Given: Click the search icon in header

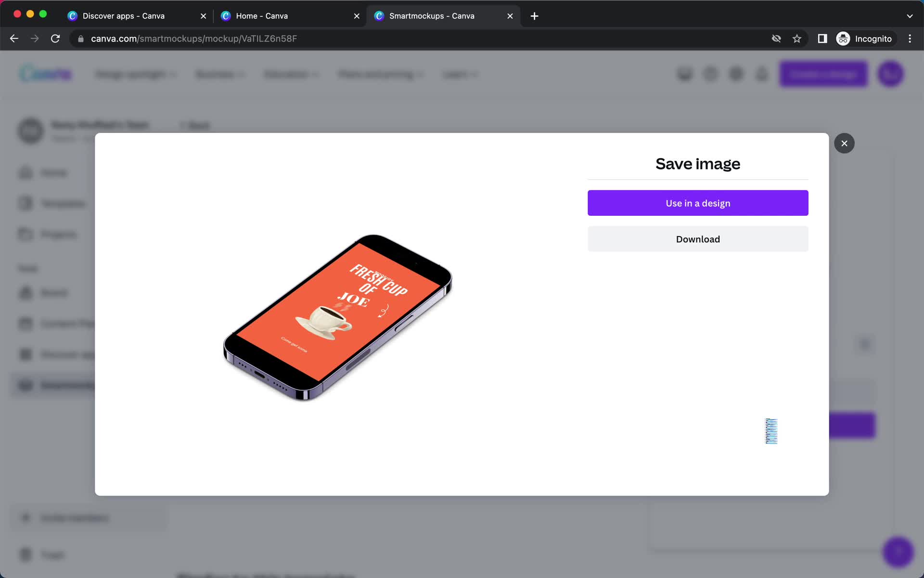Looking at the screenshot, I should [x=684, y=73].
